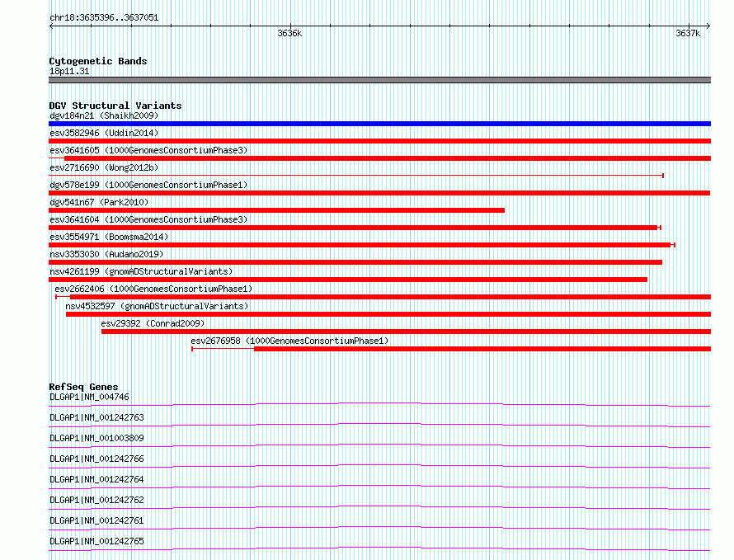Click nsv4532597 (gnomADStructuralVariants) label

click(x=157, y=306)
